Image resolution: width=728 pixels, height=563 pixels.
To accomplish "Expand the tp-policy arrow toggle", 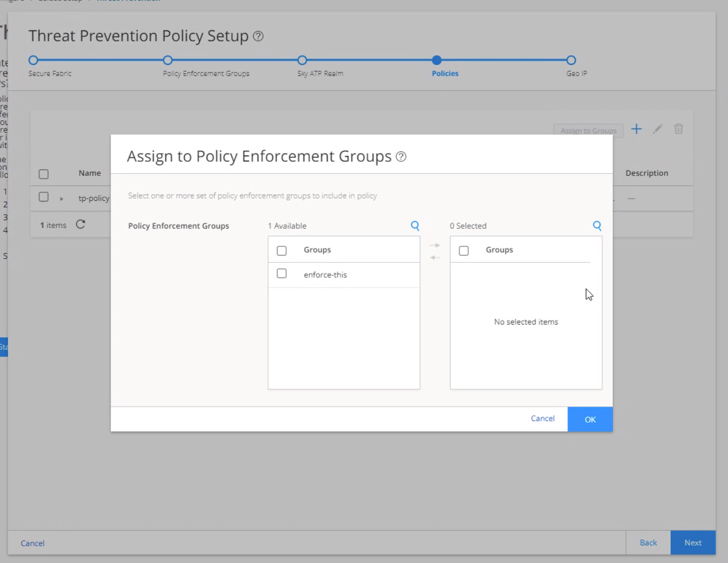I will 62,198.
